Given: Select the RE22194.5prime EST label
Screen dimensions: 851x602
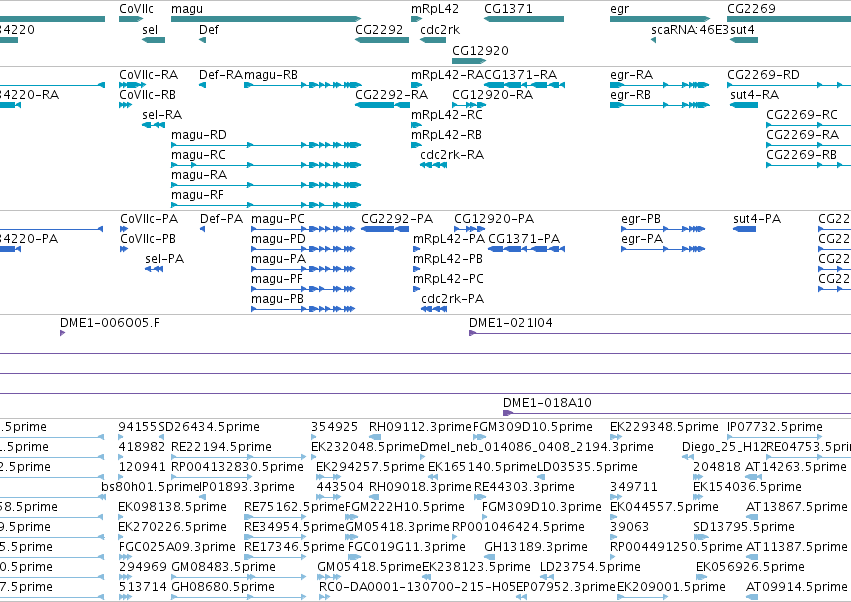Looking at the screenshot, I should (221, 447).
